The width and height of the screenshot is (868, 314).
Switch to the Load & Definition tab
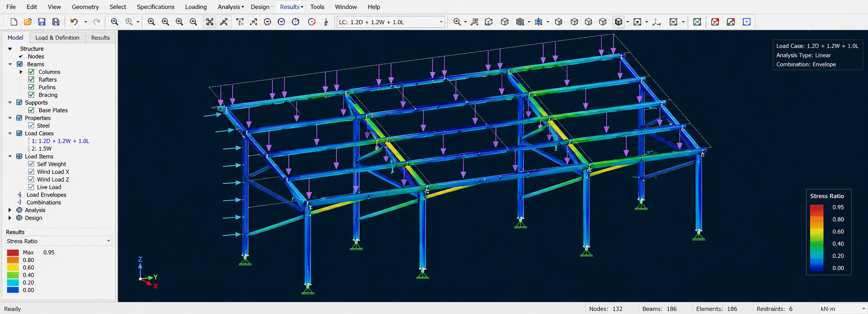click(x=57, y=37)
